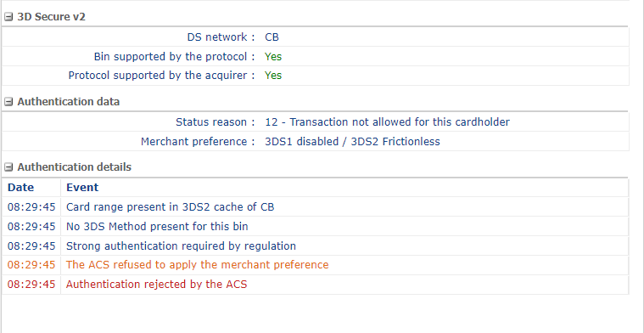This screenshot has height=333, width=644.
Task: Click the Card range present in 3DS2 cache row
Action: coord(315,206)
